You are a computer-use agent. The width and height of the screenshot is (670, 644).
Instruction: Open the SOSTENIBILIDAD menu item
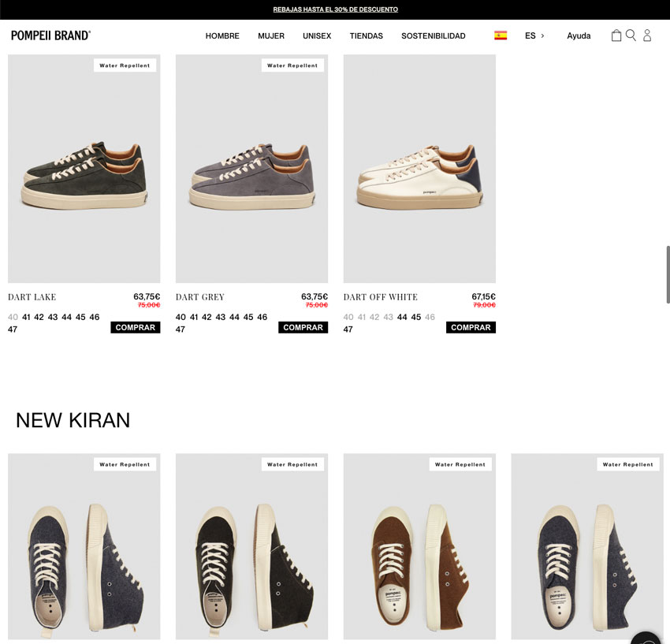[434, 36]
